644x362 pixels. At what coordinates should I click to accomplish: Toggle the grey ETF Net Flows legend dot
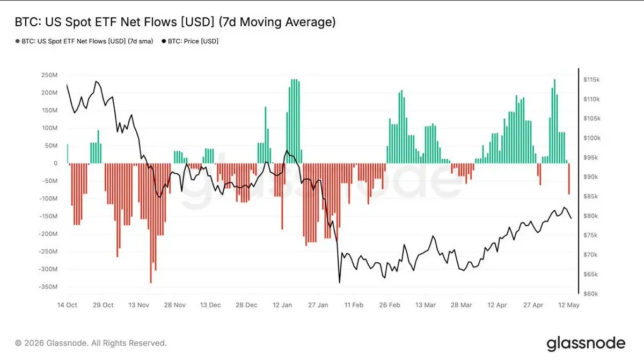pos(18,41)
